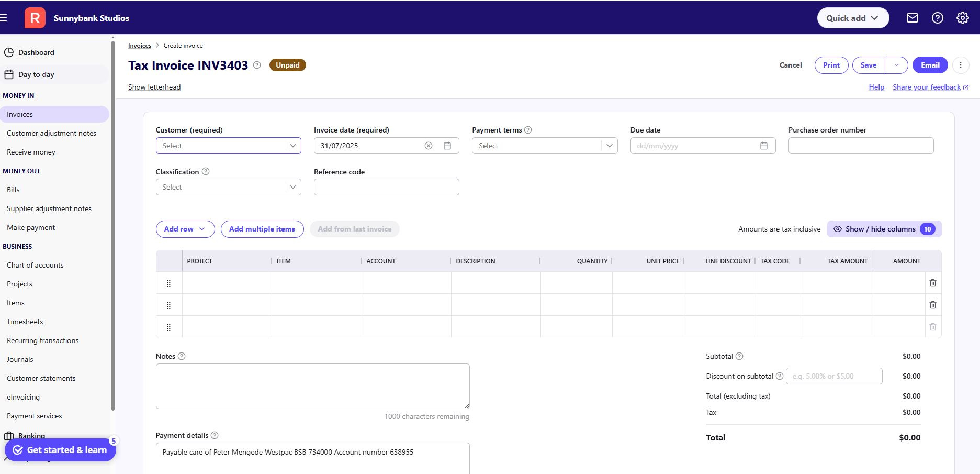
Task: Click the Print button
Action: [x=831, y=65]
